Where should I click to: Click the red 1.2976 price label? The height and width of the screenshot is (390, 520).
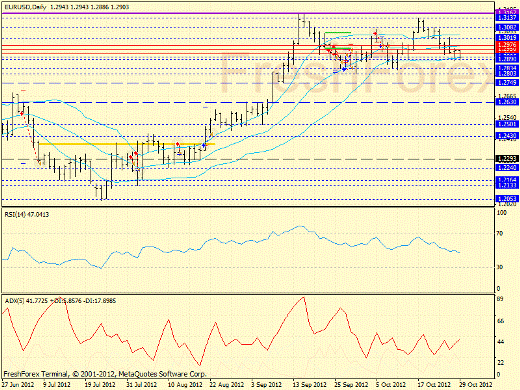(507, 45)
